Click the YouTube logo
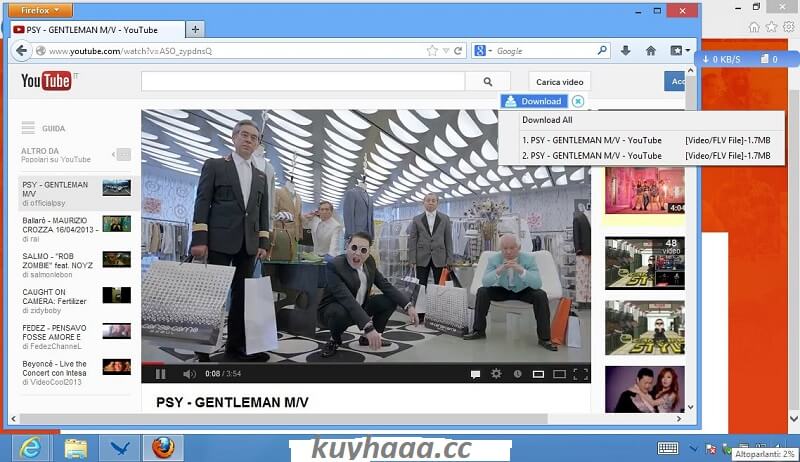Screen dimensions: 800x462 [47, 81]
